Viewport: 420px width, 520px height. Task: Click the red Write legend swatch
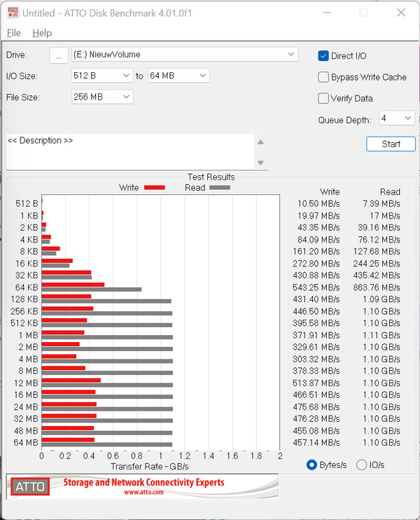[x=155, y=188]
